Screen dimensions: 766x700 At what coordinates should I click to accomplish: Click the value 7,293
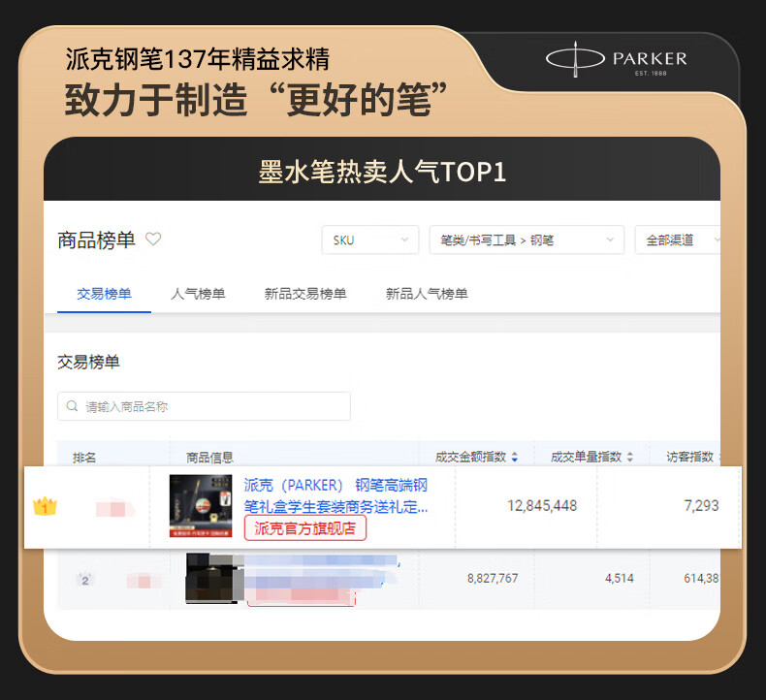701,505
